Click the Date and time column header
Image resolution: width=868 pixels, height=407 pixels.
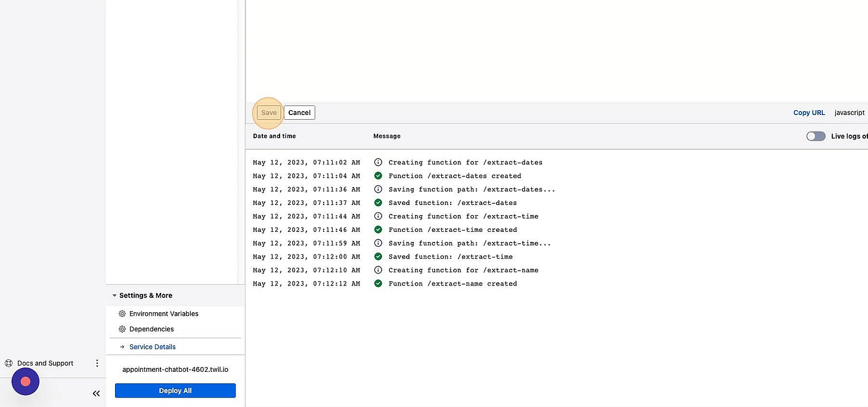pos(274,136)
